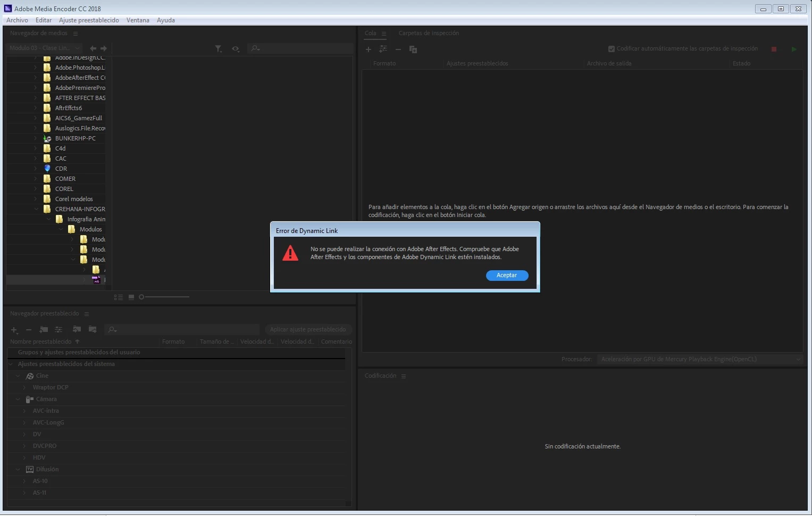The image size is (812, 516).
Task: Expand the Wraptor DCP presets
Action: [x=24, y=388]
